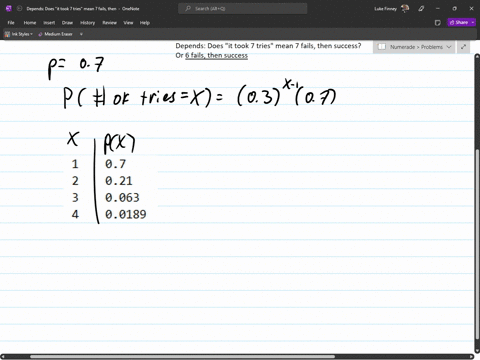Image resolution: width=480 pixels, height=360 pixels.
Task: Expand the Numerade > Problems notebook dropdown
Action: click(x=449, y=47)
